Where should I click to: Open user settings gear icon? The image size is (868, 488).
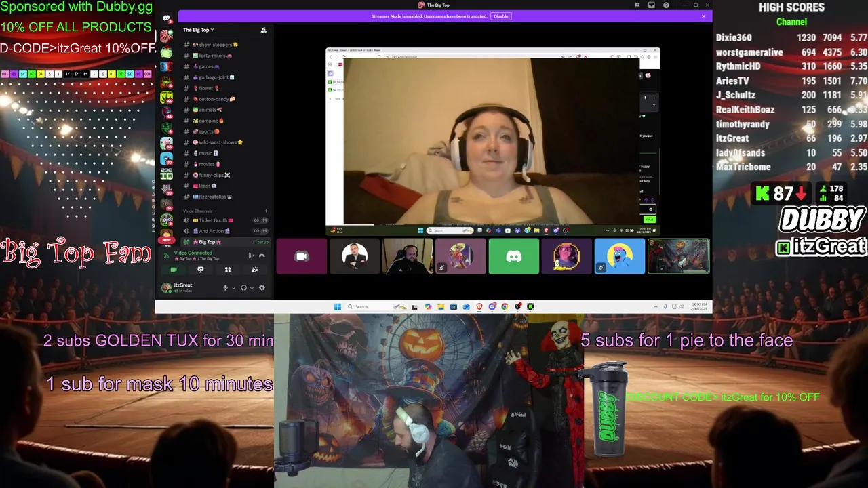[x=262, y=288]
